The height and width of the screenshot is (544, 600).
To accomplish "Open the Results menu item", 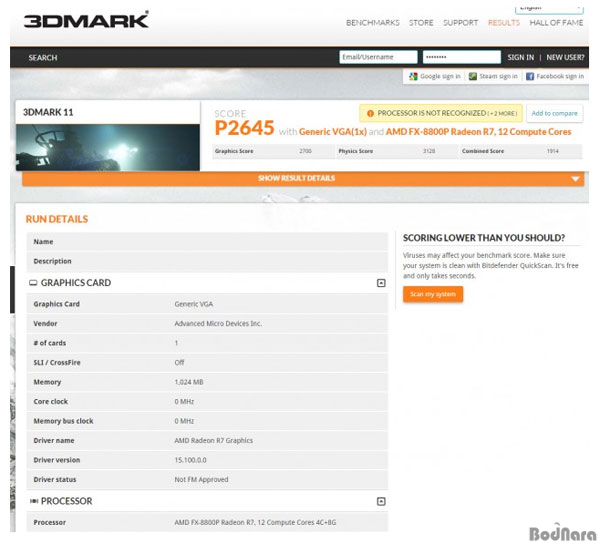I will (504, 23).
